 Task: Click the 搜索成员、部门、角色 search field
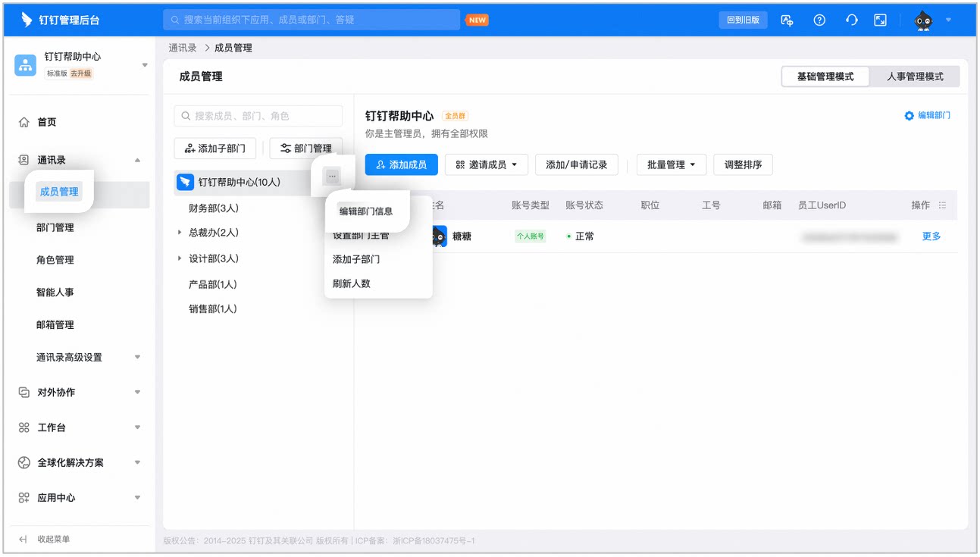click(x=258, y=116)
